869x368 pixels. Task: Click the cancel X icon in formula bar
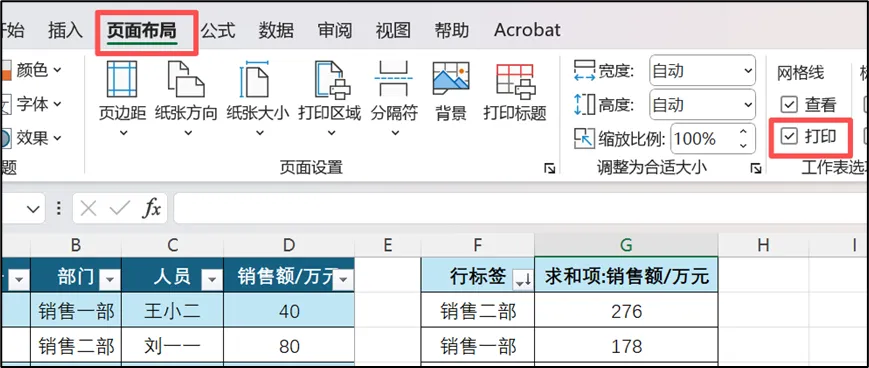tap(89, 208)
